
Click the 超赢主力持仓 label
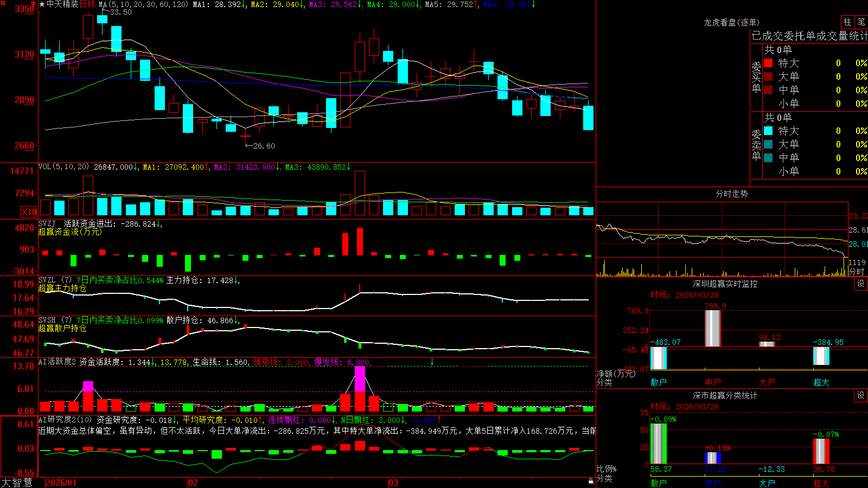pyautogui.click(x=62, y=288)
